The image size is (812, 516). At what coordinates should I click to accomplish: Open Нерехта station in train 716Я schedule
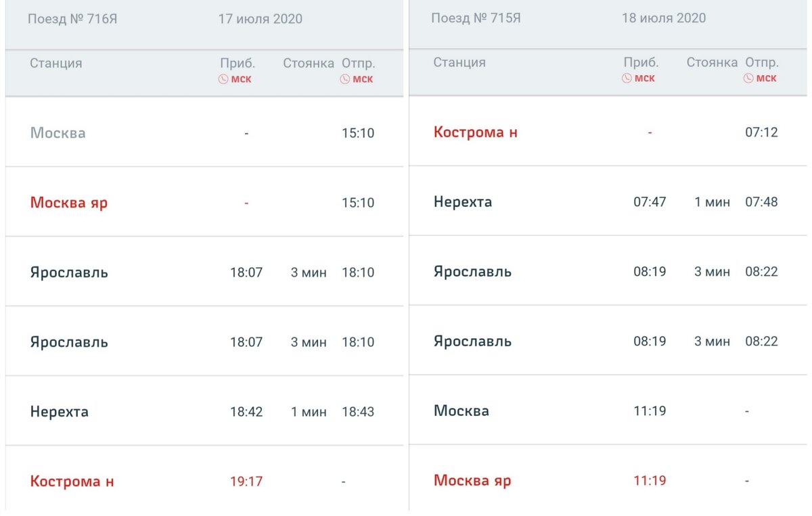[x=59, y=412]
